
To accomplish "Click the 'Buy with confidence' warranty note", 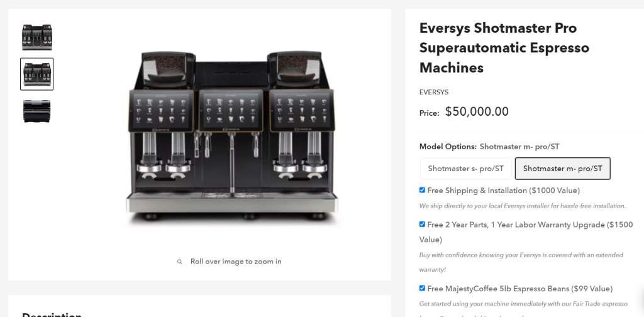I will pyautogui.click(x=521, y=255).
